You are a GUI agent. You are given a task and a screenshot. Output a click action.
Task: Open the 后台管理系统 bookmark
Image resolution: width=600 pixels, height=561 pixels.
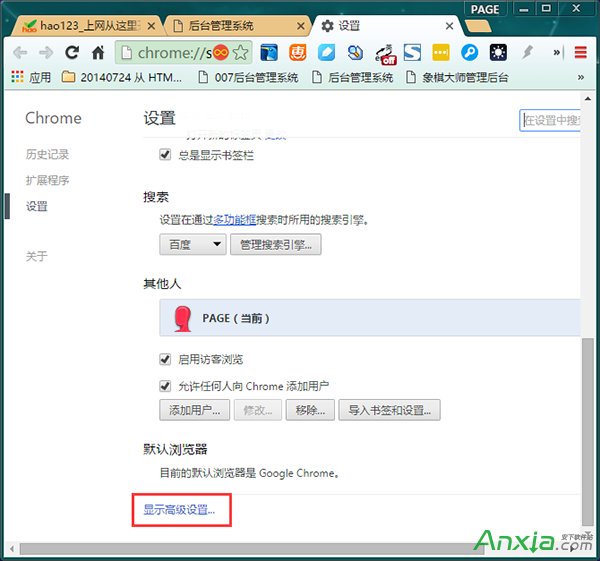click(352, 77)
